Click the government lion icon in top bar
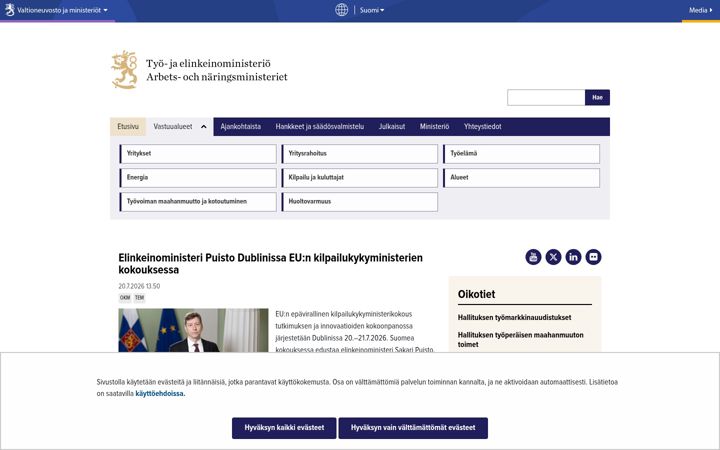Screen dimensions: 720x450 (x=10, y=10)
